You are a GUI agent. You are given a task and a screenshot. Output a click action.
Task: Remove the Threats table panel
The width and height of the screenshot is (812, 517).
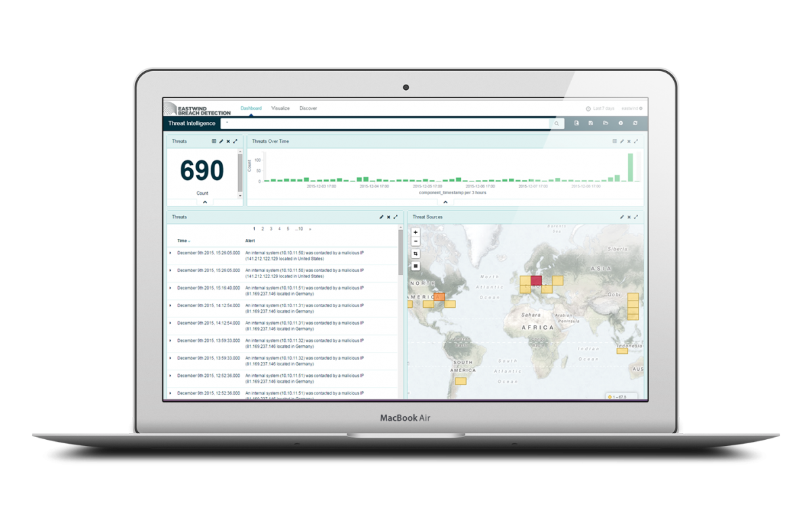coord(388,217)
